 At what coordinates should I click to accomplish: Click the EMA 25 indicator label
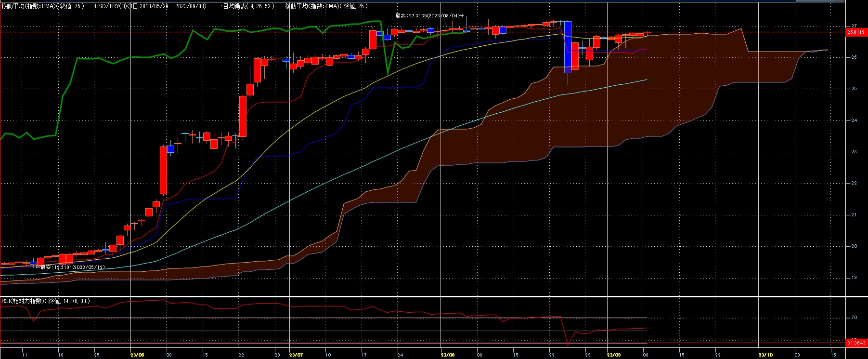click(326, 6)
